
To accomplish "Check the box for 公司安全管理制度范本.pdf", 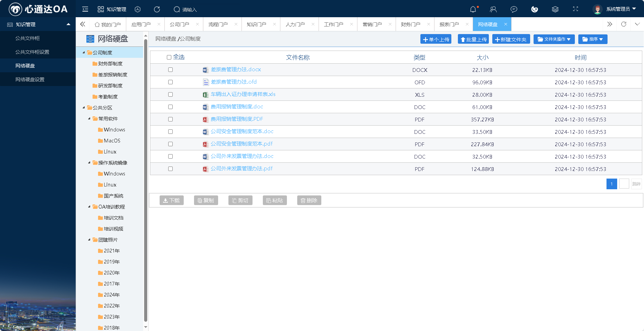I will point(170,144).
